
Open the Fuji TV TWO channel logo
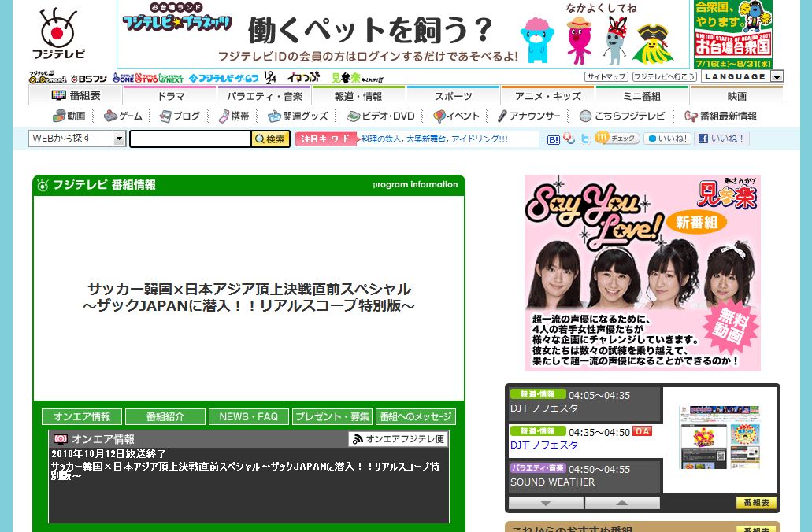click(146, 78)
